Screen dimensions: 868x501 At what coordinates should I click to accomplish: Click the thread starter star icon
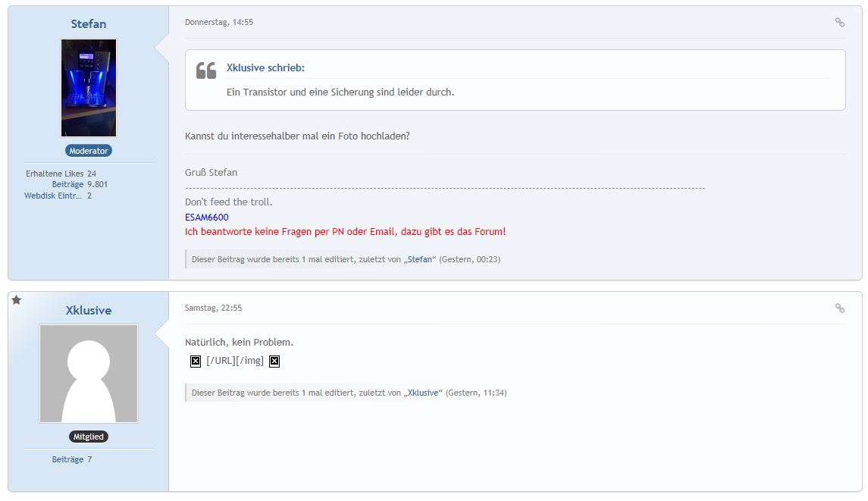click(x=17, y=301)
